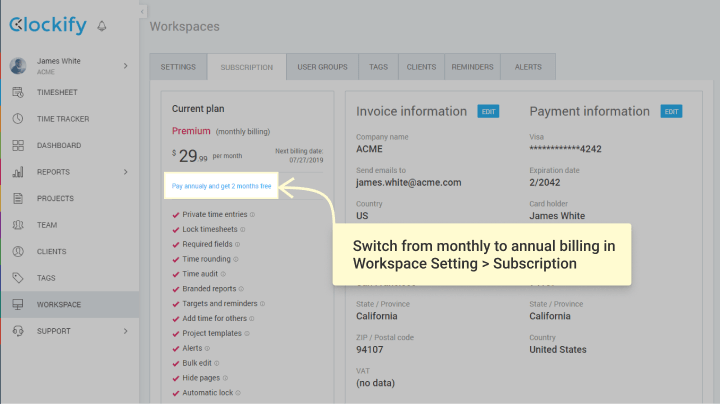Click info icon beside Required fields

(x=237, y=244)
